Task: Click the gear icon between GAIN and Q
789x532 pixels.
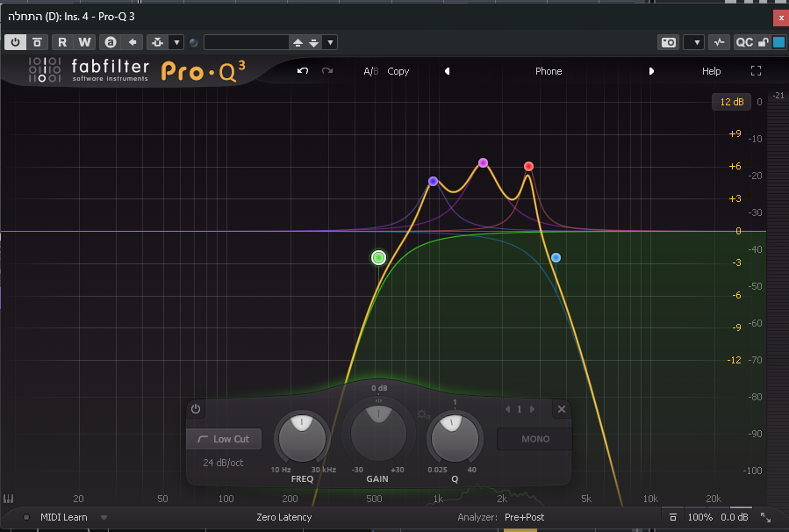Action: tap(423, 414)
